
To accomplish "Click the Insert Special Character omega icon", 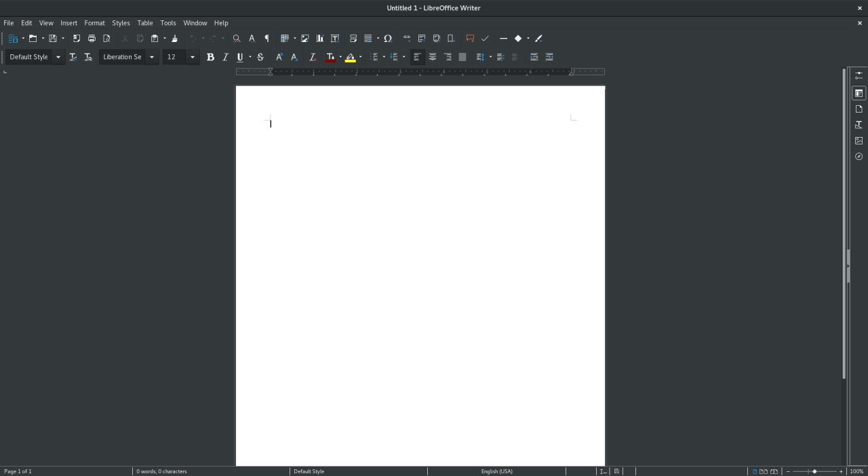I will (388, 39).
